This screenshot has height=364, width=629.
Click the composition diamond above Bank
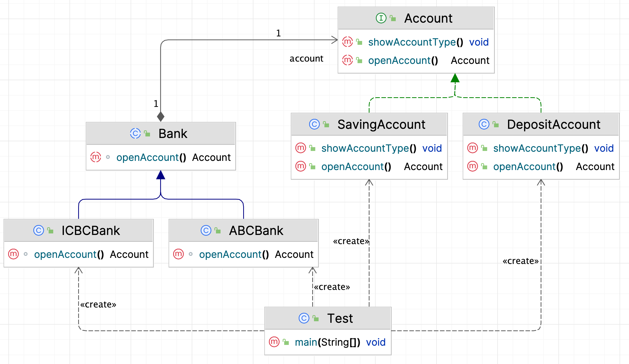(161, 117)
